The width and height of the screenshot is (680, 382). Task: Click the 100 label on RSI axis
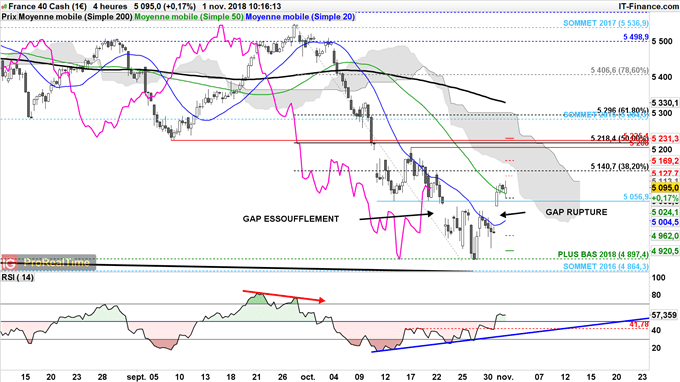(x=659, y=278)
